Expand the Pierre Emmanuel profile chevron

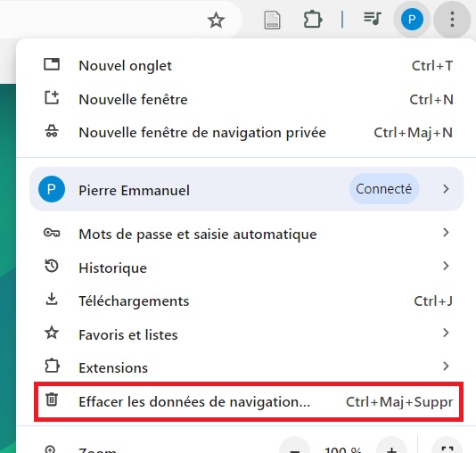(446, 189)
